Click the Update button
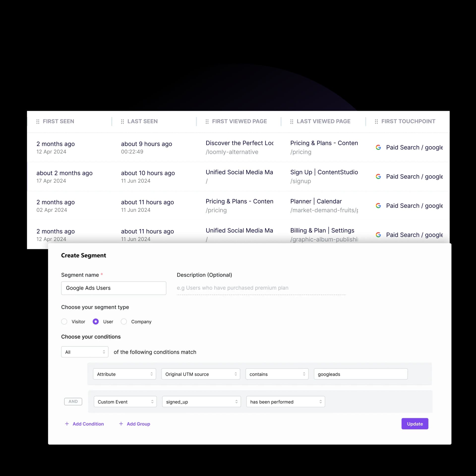The width and height of the screenshot is (476, 476). [415, 424]
